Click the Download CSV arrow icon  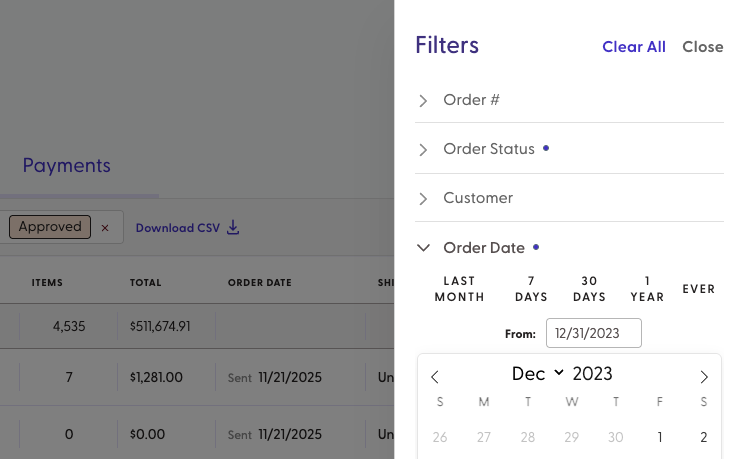(233, 227)
